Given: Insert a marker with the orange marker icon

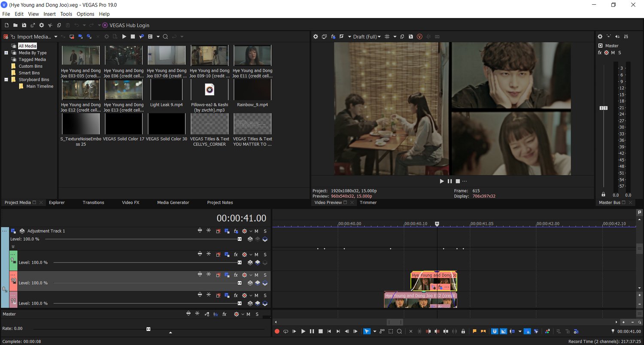Looking at the screenshot, I should point(474,331).
